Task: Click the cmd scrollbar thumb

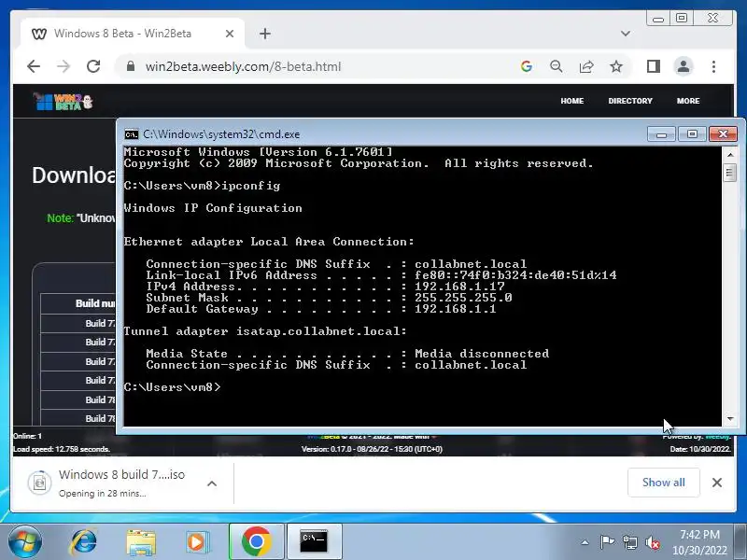Action: point(730,173)
